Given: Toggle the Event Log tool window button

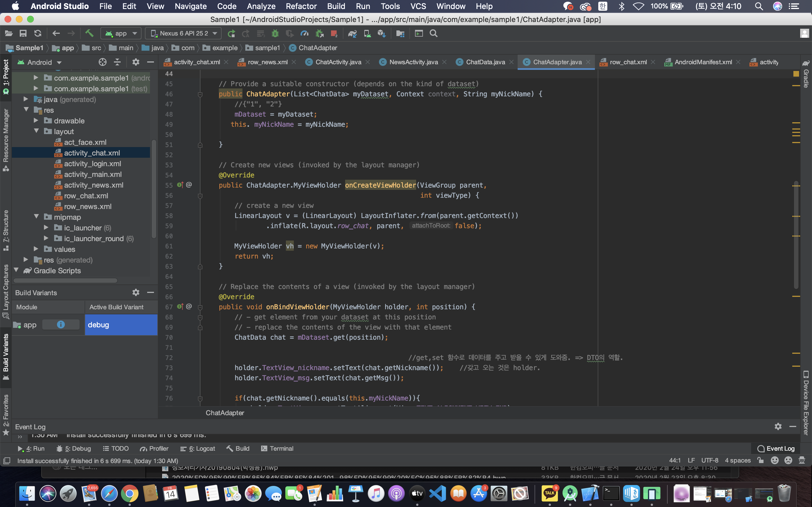Looking at the screenshot, I should 776,448.
